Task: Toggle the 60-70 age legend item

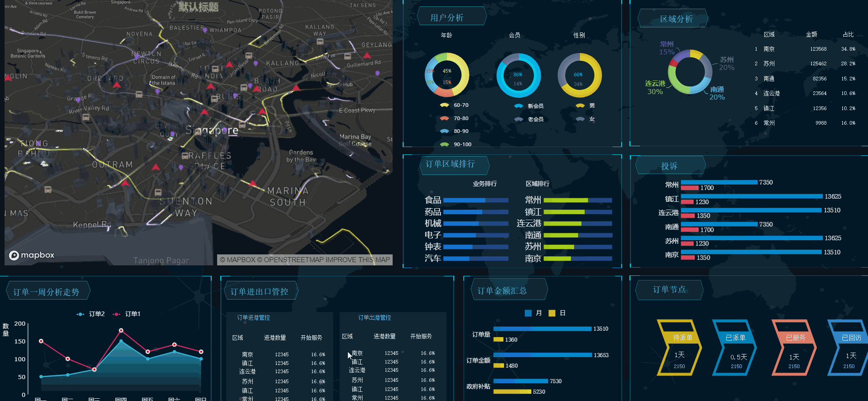Action: tap(454, 105)
